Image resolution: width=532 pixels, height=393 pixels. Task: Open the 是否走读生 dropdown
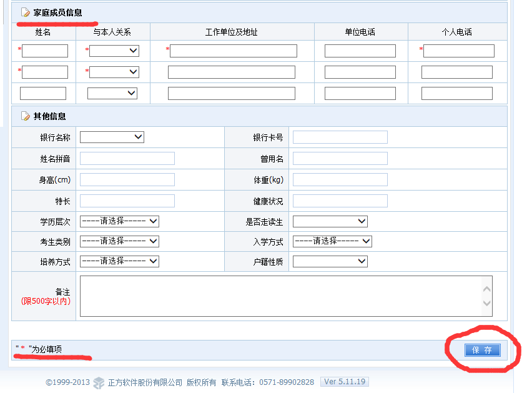(x=330, y=221)
